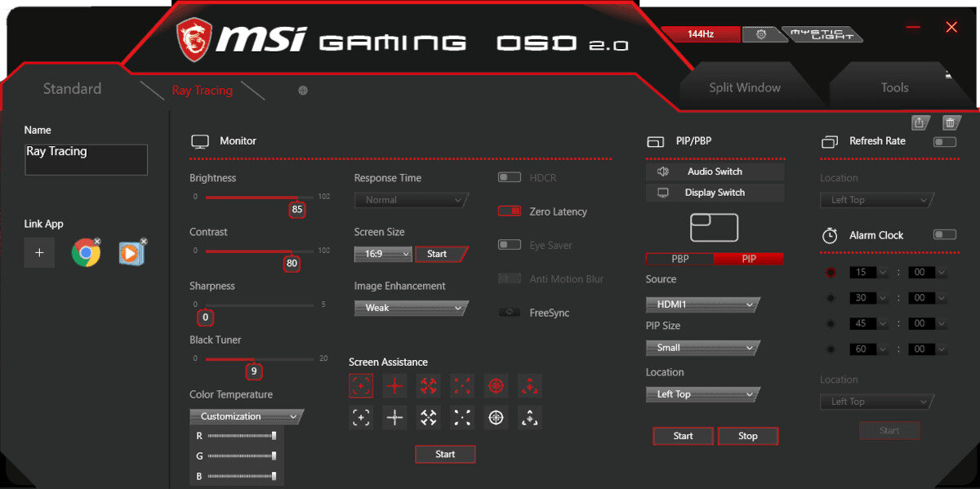Select the white plain cross crosshair
This screenshot has width=980, height=489.
click(395, 418)
